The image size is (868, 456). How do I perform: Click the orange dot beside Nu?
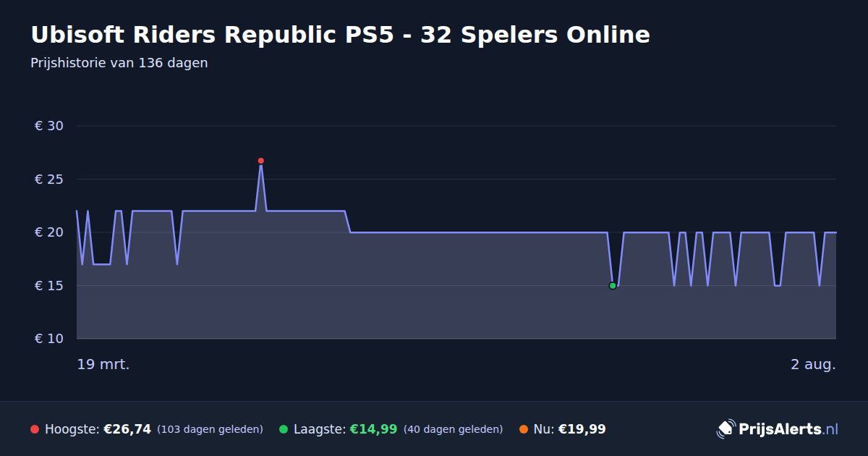coord(524,429)
